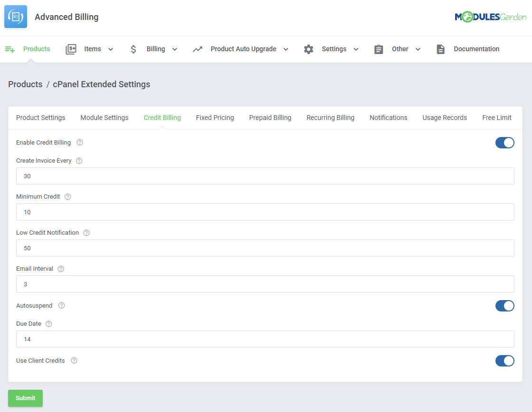This screenshot has width=532, height=412.
Task: Expand the Product Auto Upgrade chevron
Action: (x=286, y=49)
